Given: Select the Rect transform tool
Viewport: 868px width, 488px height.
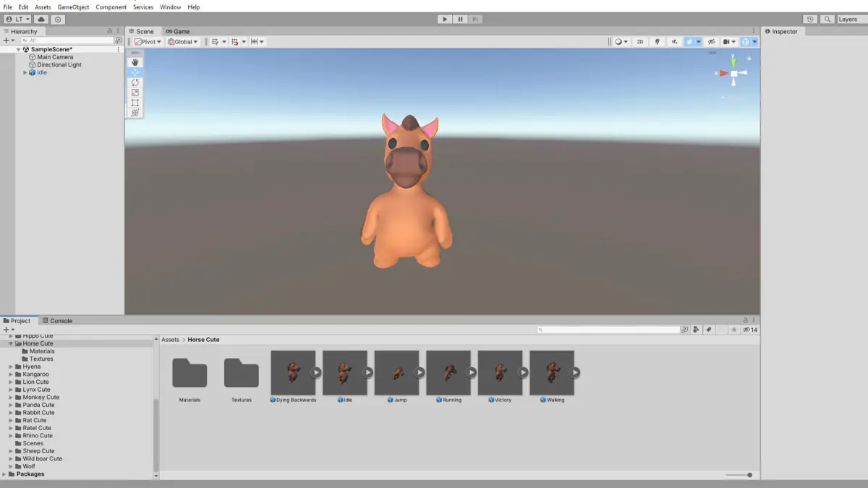Looking at the screenshot, I should 135,103.
